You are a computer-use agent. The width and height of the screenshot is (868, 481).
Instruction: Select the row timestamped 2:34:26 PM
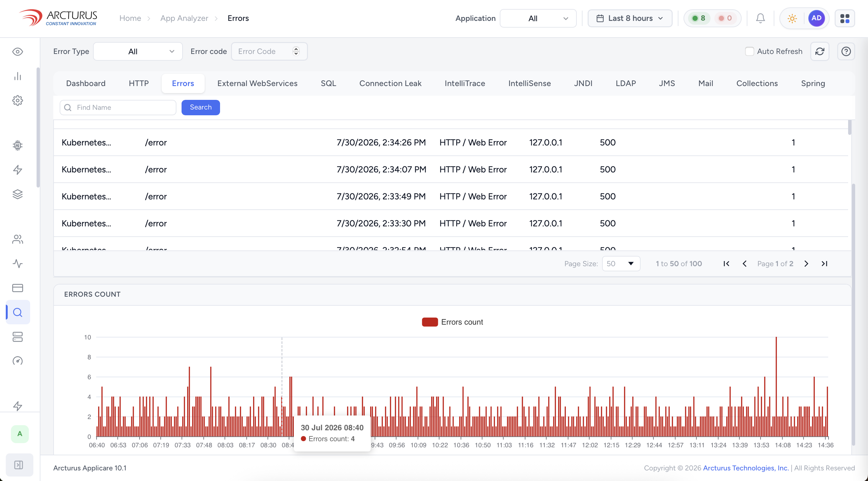(x=451, y=142)
